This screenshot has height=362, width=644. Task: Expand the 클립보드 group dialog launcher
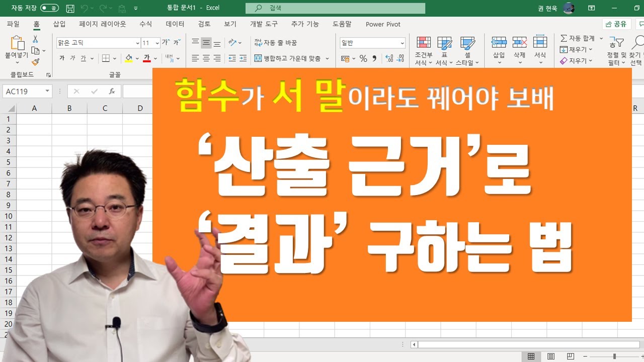(x=48, y=75)
